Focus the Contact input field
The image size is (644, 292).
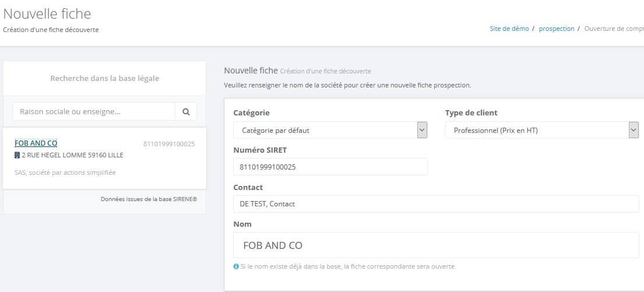click(436, 204)
